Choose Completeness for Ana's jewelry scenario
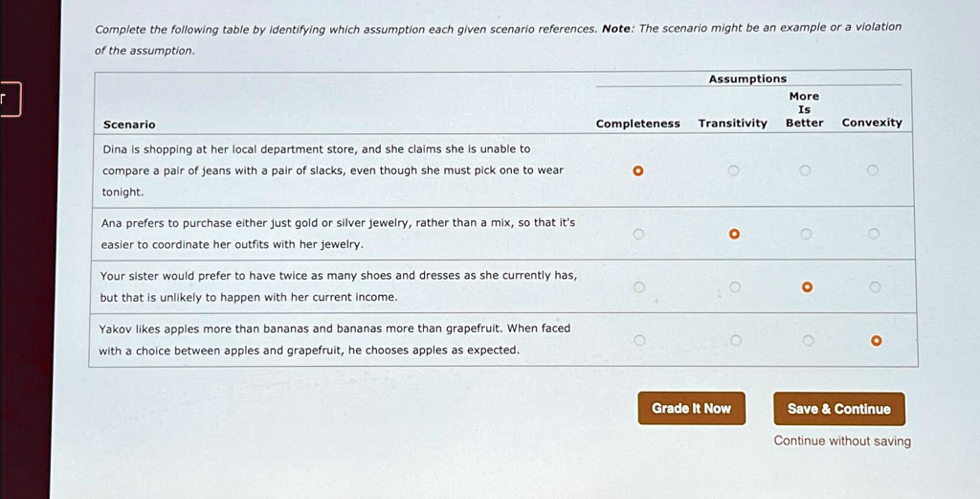This screenshot has height=499, width=980. [x=638, y=234]
